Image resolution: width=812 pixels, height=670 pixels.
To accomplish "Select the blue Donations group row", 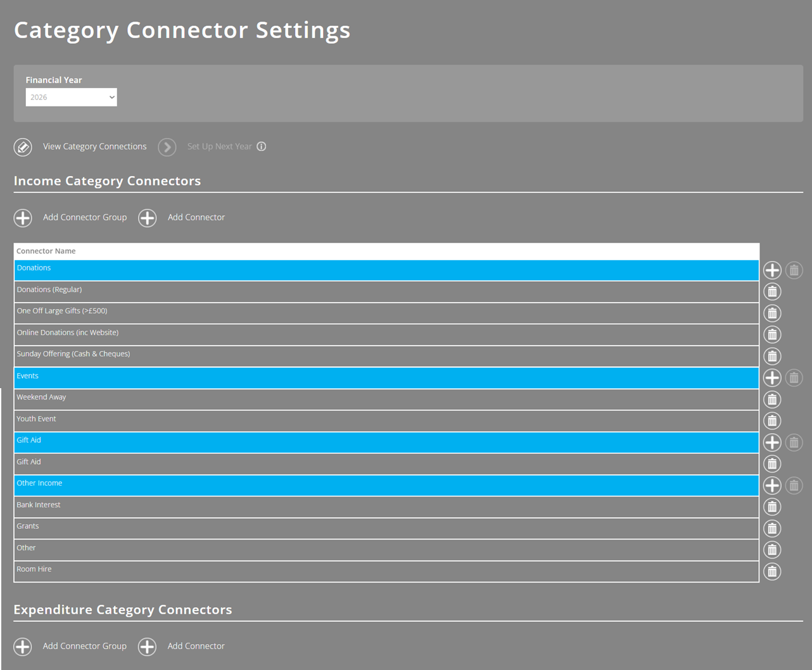I will (x=386, y=270).
